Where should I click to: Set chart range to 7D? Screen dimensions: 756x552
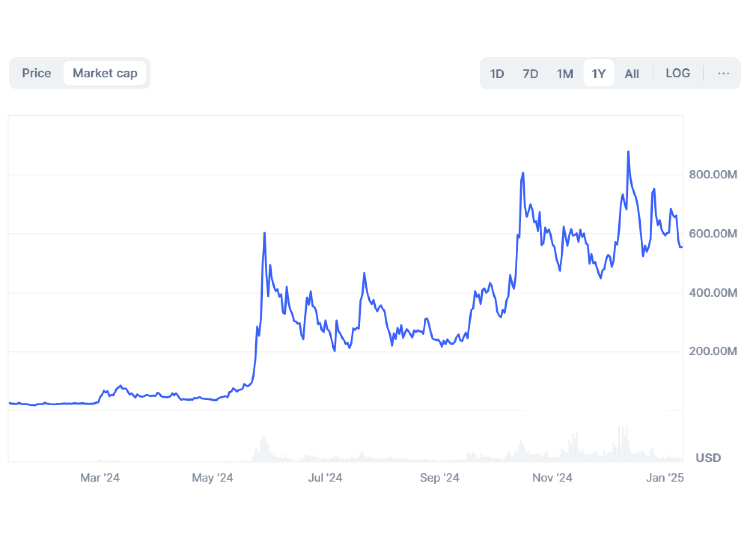coord(530,74)
